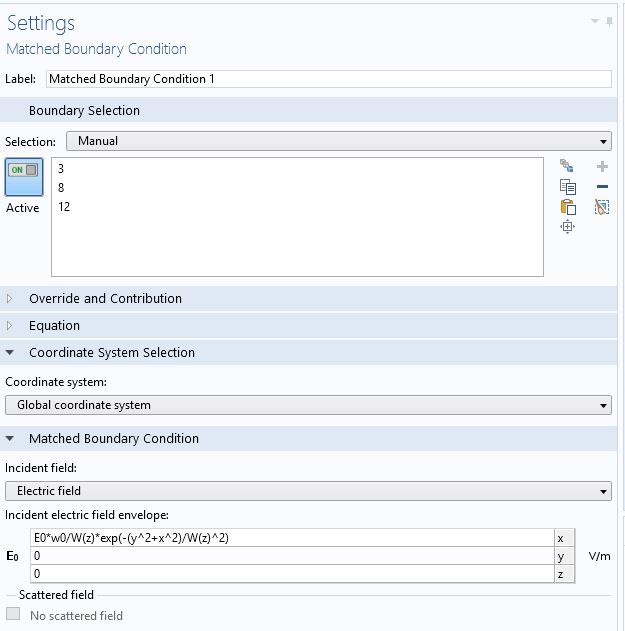Click the Add to Selection plus icon

click(602, 167)
